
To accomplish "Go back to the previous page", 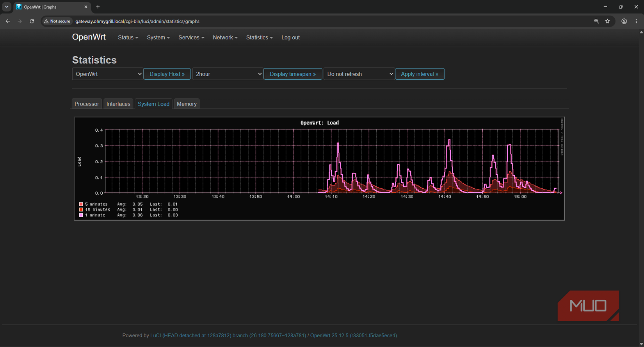I will tap(8, 21).
